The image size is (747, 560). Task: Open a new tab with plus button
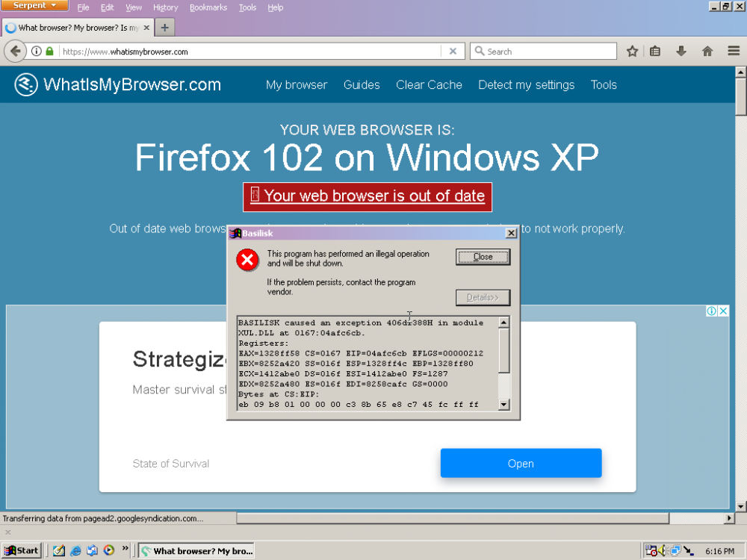pyautogui.click(x=164, y=28)
